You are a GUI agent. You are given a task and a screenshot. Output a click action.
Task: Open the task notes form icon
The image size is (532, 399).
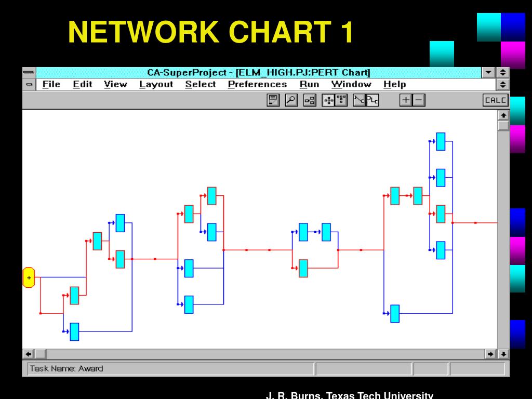(x=273, y=100)
